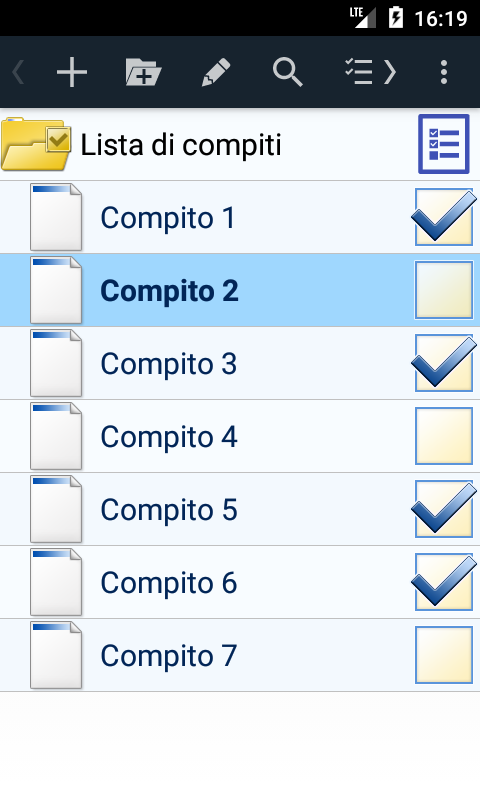
Task: Navigate back with left chevron
Action: tap(18, 72)
